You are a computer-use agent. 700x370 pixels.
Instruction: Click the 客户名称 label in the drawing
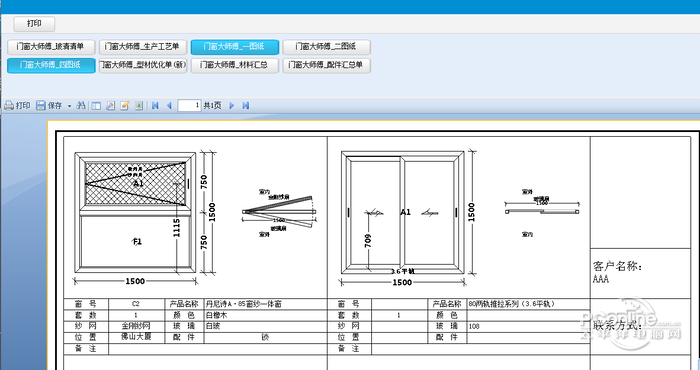(617, 267)
